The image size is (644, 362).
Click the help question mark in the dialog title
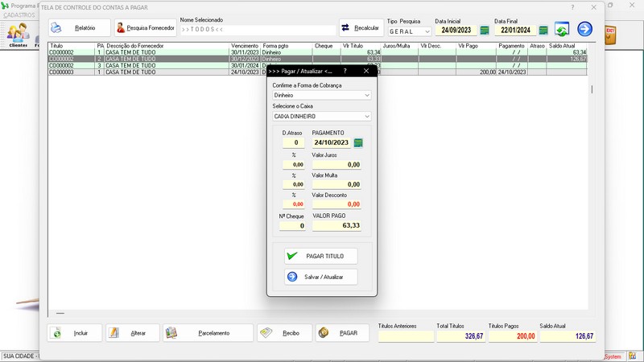click(345, 71)
